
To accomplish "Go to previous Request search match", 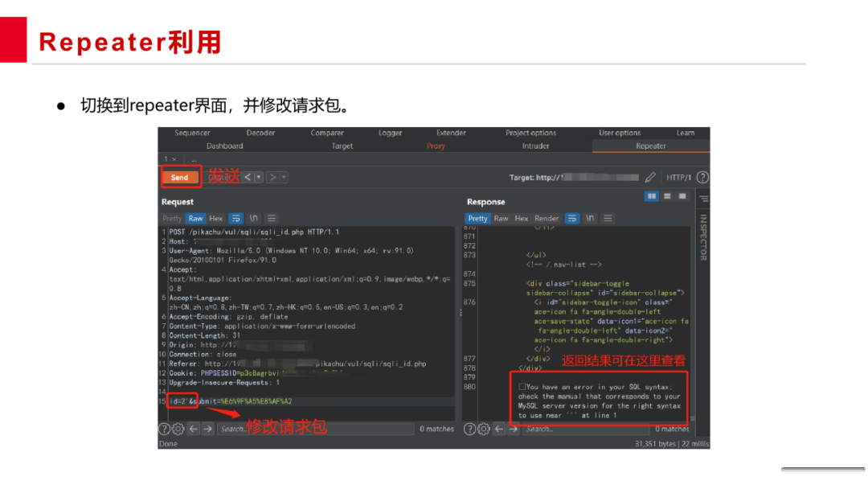I will pyautogui.click(x=193, y=429).
